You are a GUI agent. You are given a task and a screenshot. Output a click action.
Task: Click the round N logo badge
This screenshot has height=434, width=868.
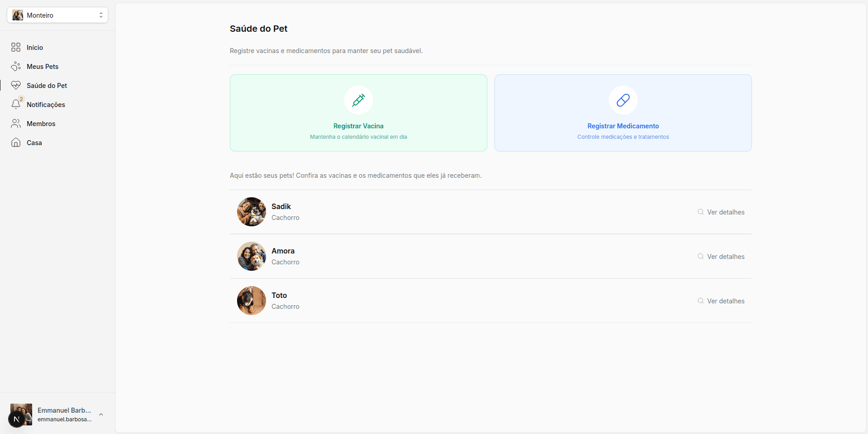pos(16,419)
